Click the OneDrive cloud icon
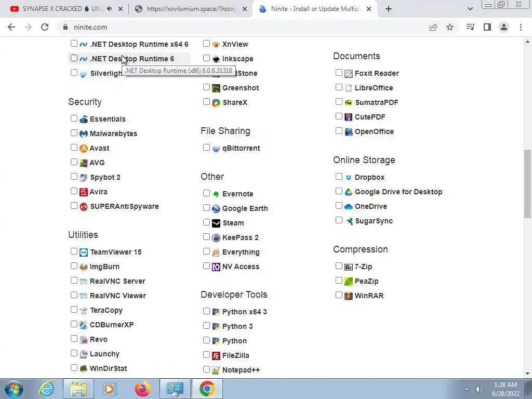Viewport: 532px width, 399px height. click(x=349, y=207)
